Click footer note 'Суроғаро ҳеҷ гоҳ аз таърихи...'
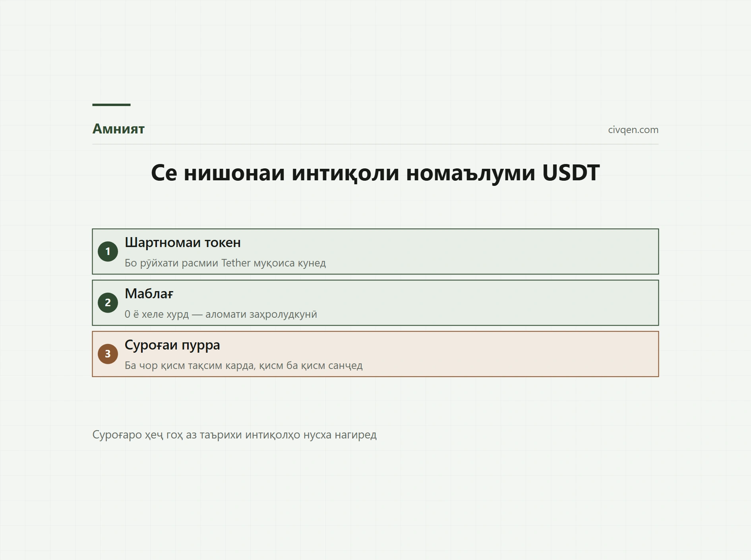The height and width of the screenshot is (560, 751). (x=234, y=435)
